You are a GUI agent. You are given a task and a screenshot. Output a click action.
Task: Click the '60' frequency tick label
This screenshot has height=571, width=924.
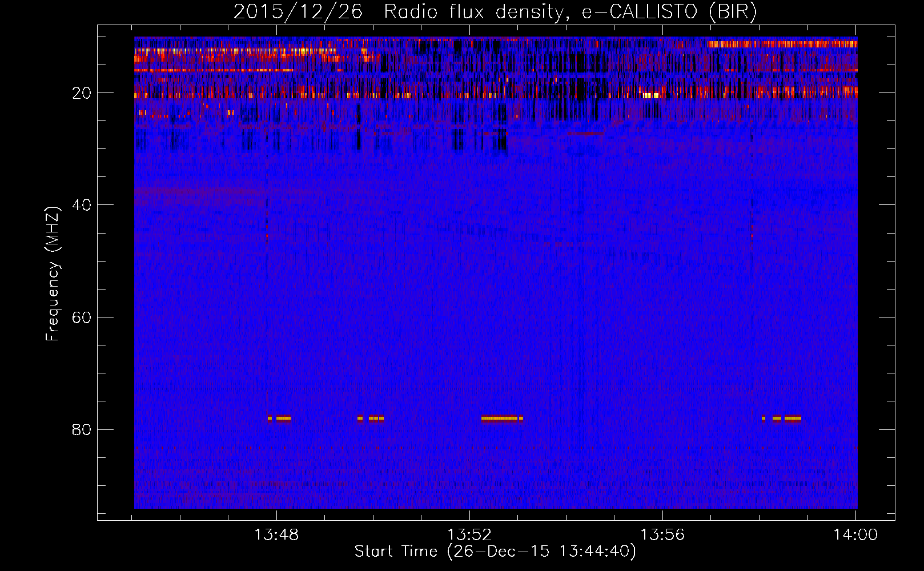tap(82, 317)
